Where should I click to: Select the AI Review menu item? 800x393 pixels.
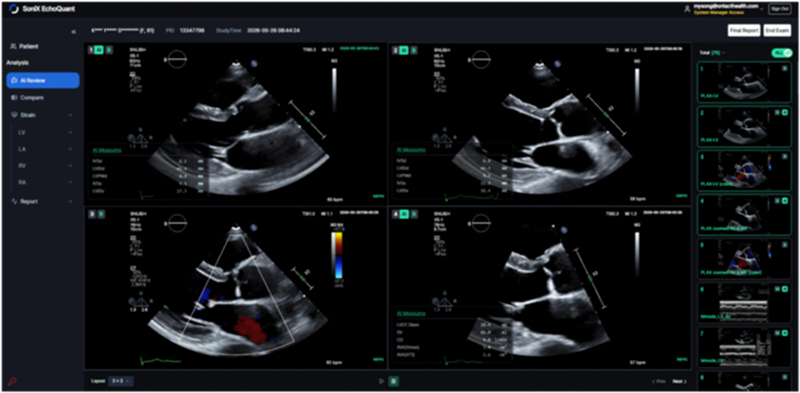43,80
